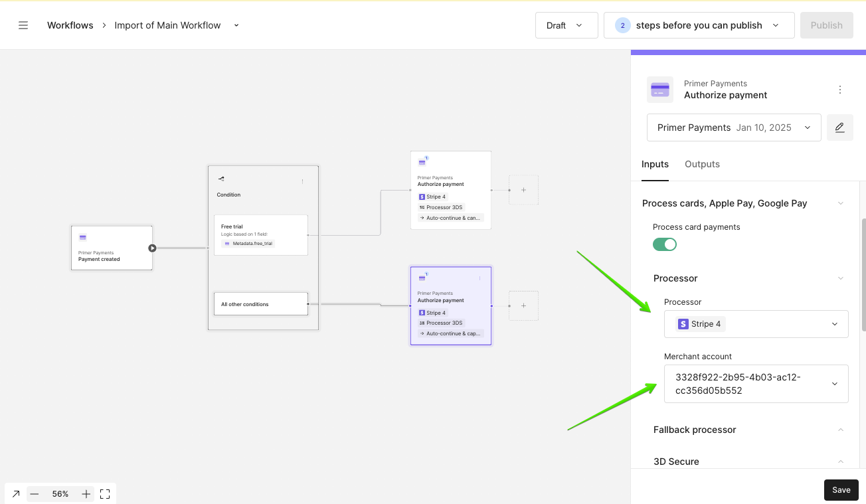Click the Import of Main Workflow title

coord(167,25)
